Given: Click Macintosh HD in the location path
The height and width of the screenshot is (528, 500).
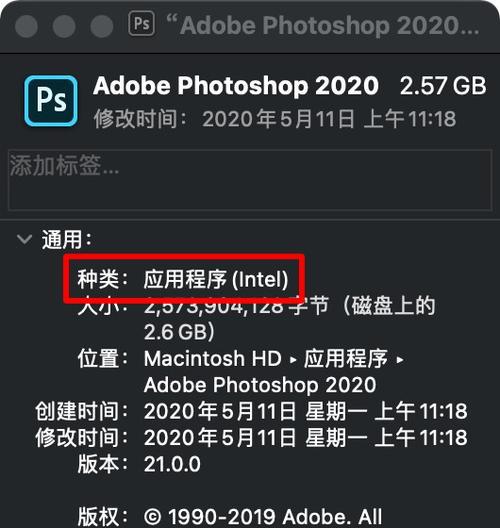Looking at the screenshot, I should (x=212, y=358).
